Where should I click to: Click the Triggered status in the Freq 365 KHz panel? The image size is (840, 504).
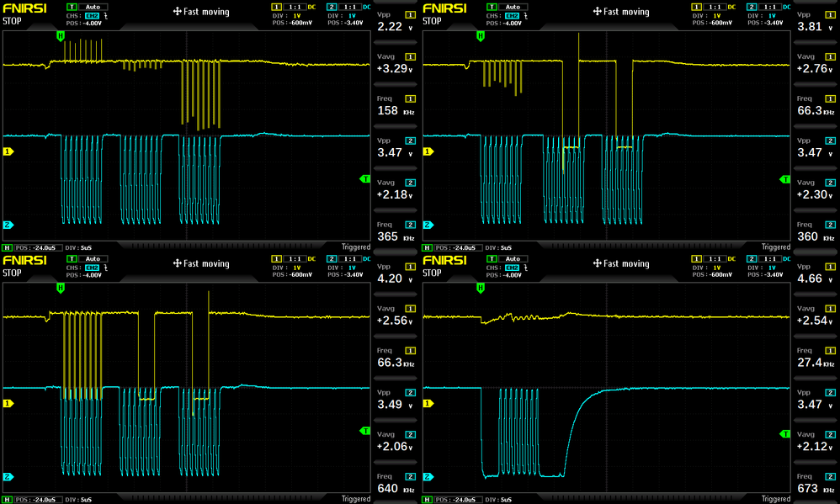coord(356,247)
